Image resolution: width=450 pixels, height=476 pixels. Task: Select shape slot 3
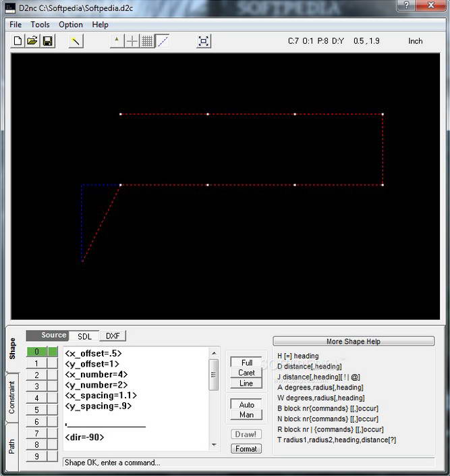click(36, 386)
